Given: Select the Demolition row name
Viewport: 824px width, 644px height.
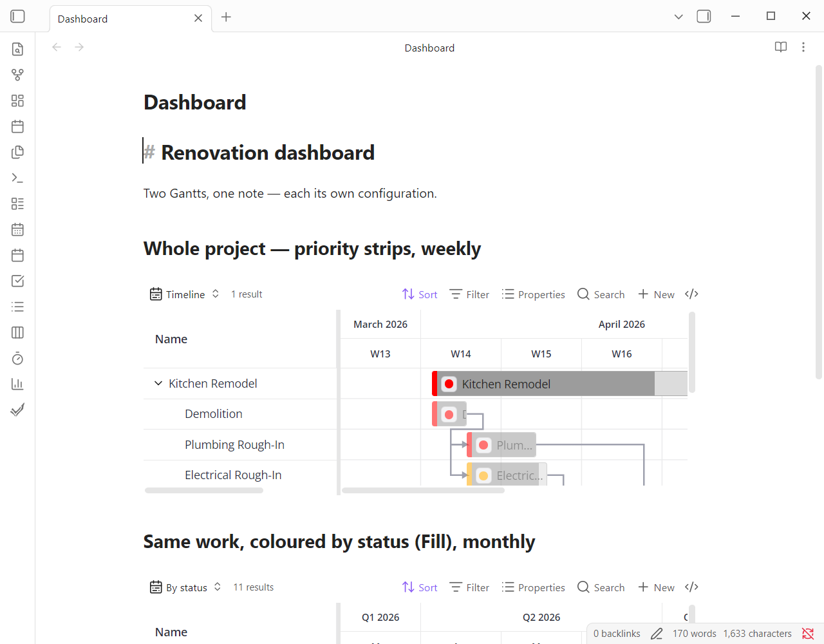Looking at the screenshot, I should (x=214, y=414).
